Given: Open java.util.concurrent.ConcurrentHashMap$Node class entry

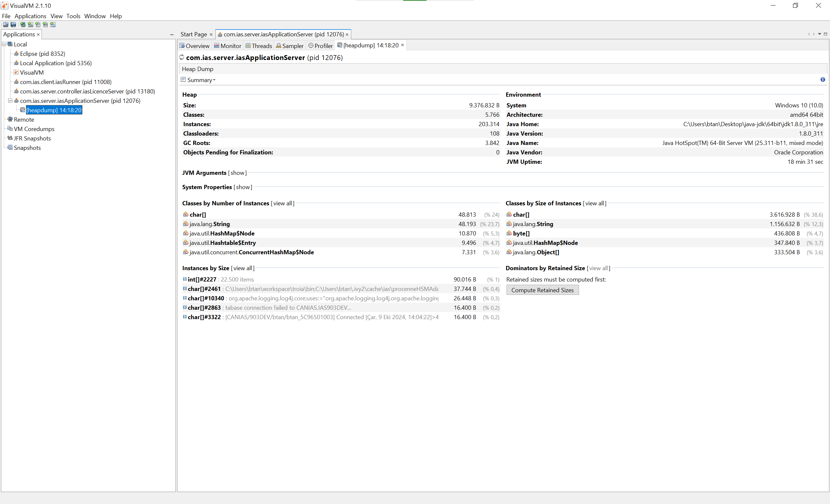Looking at the screenshot, I should click(x=252, y=252).
